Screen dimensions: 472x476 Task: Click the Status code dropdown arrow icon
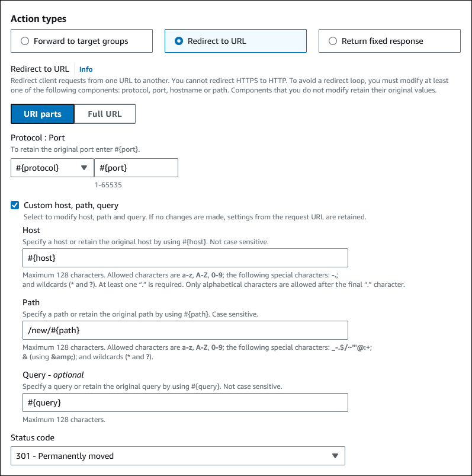click(x=335, y=456)
